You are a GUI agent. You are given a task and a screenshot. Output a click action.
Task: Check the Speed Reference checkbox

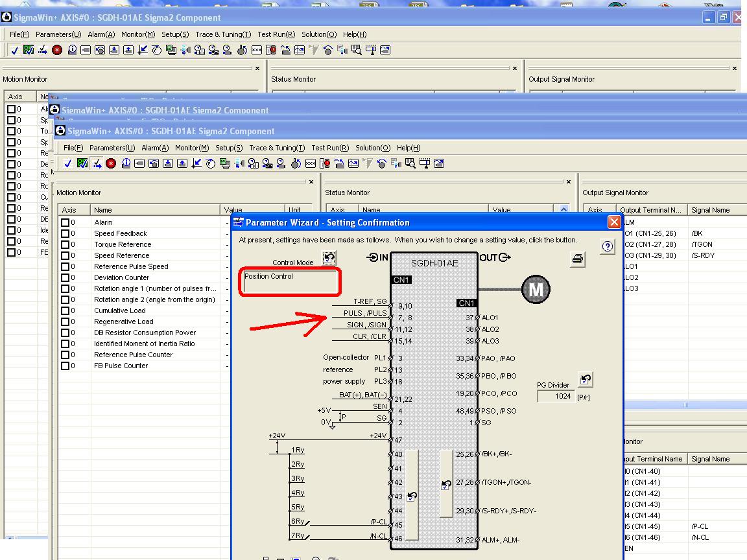click(x=65, y=255)
